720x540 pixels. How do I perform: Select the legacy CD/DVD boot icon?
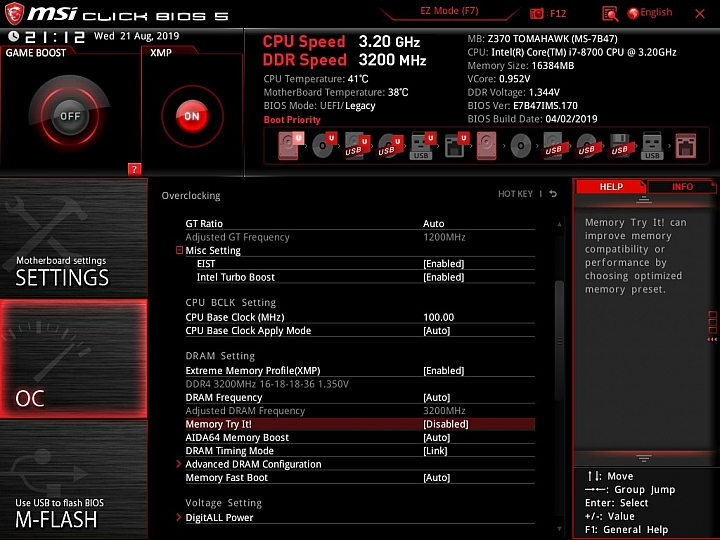coord(520,146)
